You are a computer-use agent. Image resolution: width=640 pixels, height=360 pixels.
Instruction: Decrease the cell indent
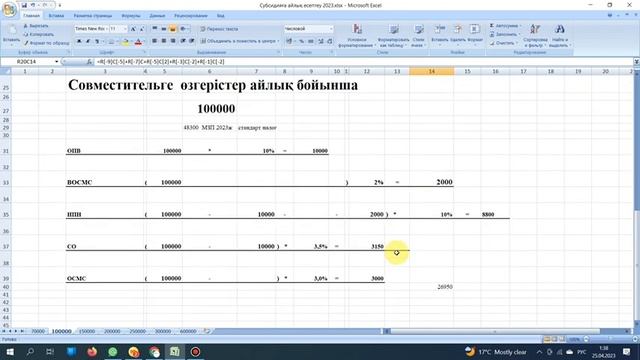tap(183, 41)
